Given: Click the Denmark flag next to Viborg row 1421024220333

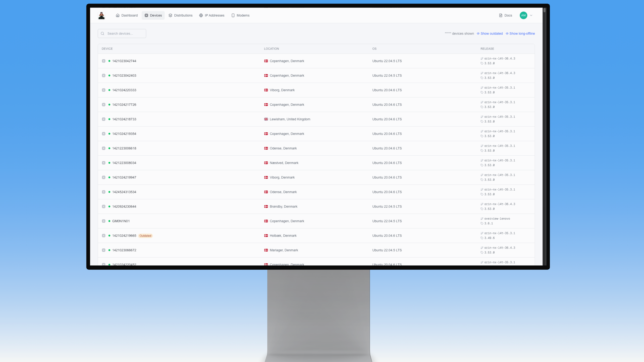Looking at the screenshot, I should coord(266,90).
